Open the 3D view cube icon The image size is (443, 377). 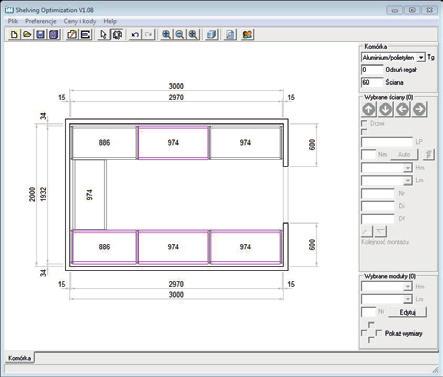(211, 34)
